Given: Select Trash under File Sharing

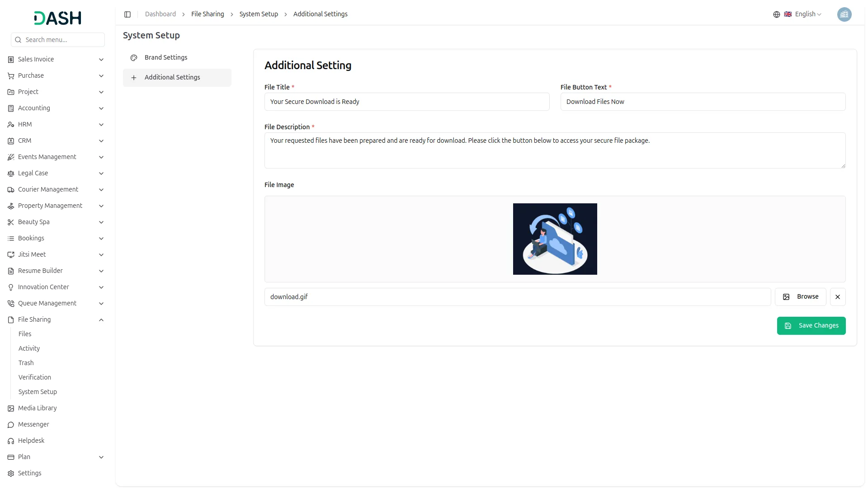Looking at the screenshot, I should 26,363.
